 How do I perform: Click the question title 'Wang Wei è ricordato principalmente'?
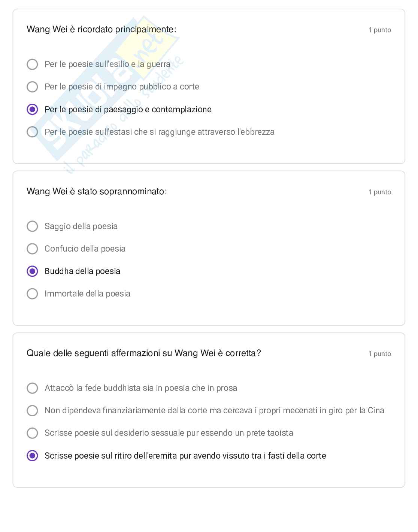click(102, 29)
